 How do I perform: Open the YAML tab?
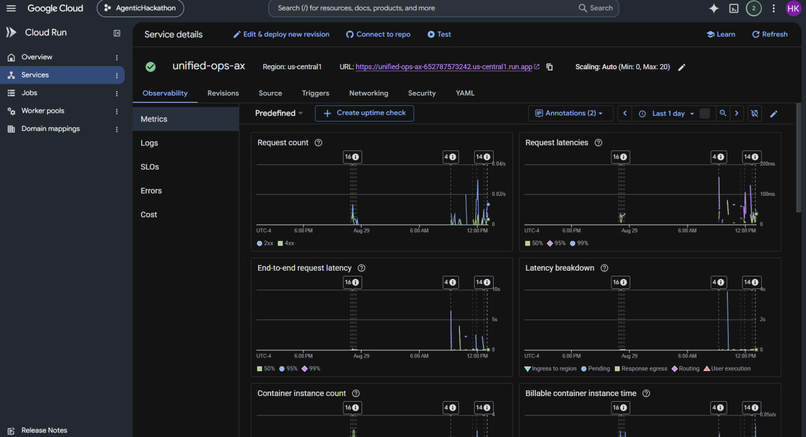click(x=465, y=93)
